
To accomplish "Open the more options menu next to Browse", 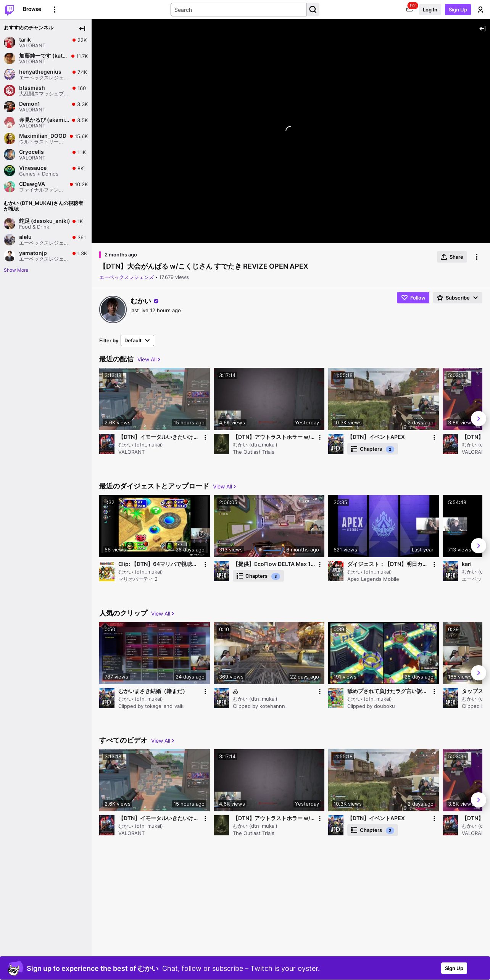I will 55,10.
